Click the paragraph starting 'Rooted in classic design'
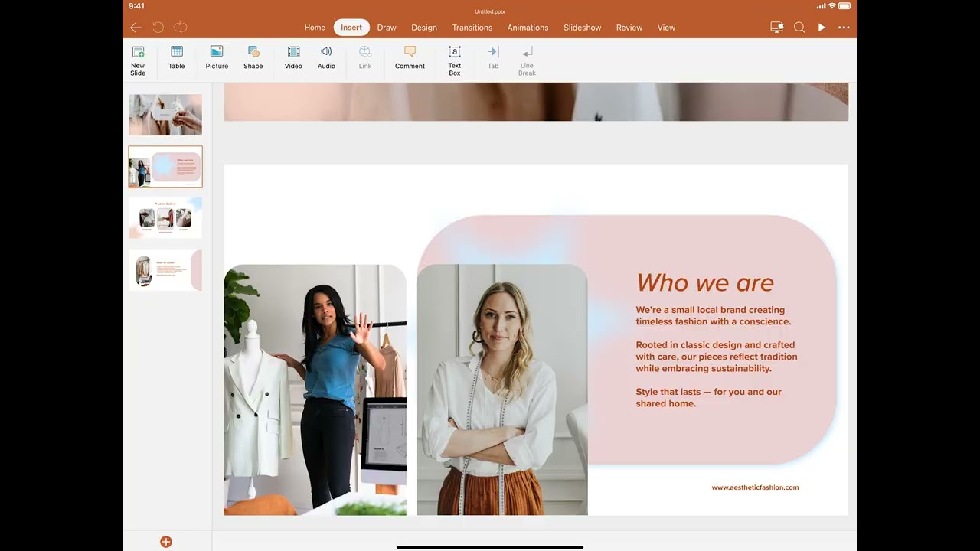This screenshot has height=551, width=980. pos(717,357)
